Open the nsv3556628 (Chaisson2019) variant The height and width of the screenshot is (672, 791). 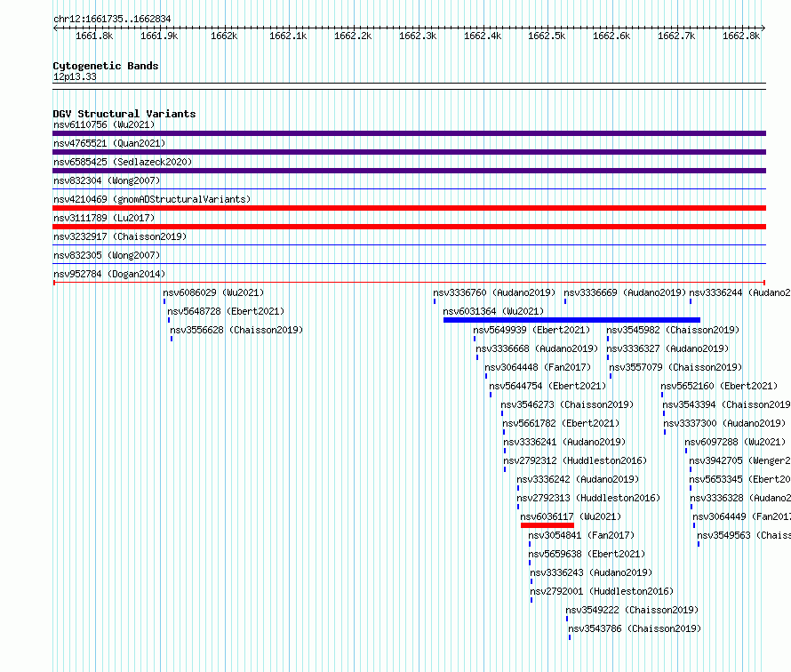click(236, 330)
